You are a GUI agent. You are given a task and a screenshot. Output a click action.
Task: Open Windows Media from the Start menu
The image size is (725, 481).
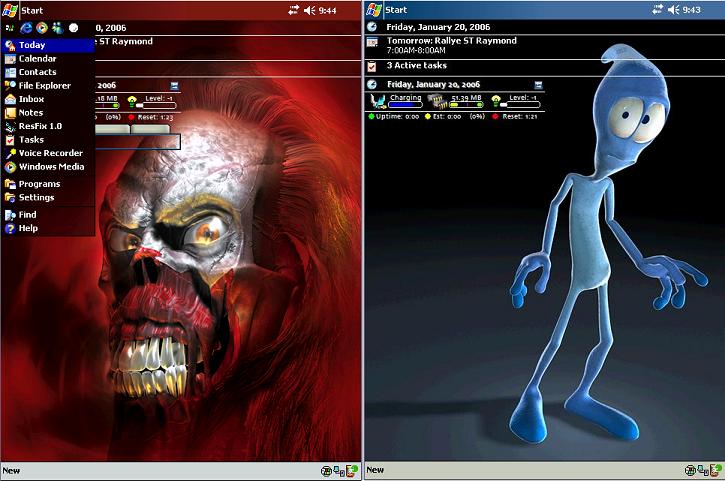coord(48,167)
